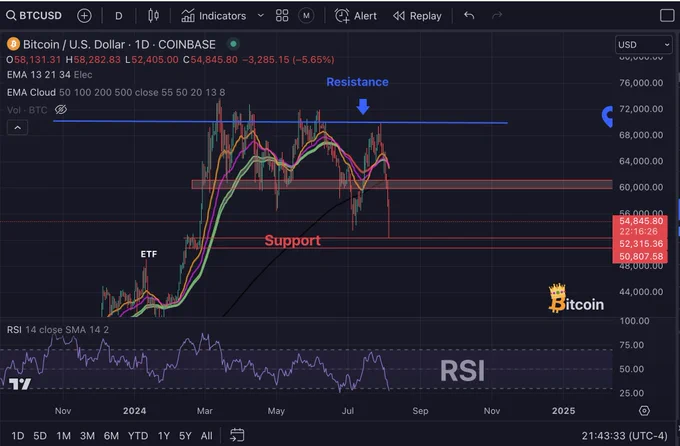This screenshot has width=680, height=446.
Task: Toggle Vol BTC indicator visibility eye
Action: click(x=61, y=109)
